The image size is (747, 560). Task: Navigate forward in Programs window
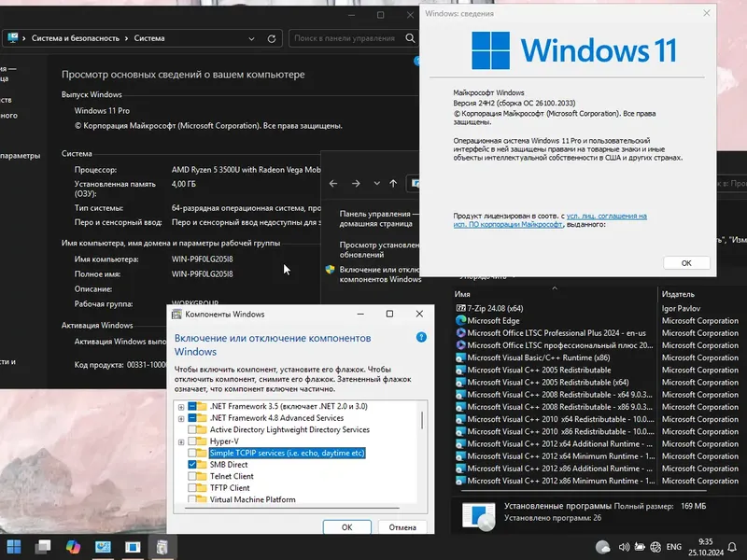pyautogui.click(x=356, y=183)
